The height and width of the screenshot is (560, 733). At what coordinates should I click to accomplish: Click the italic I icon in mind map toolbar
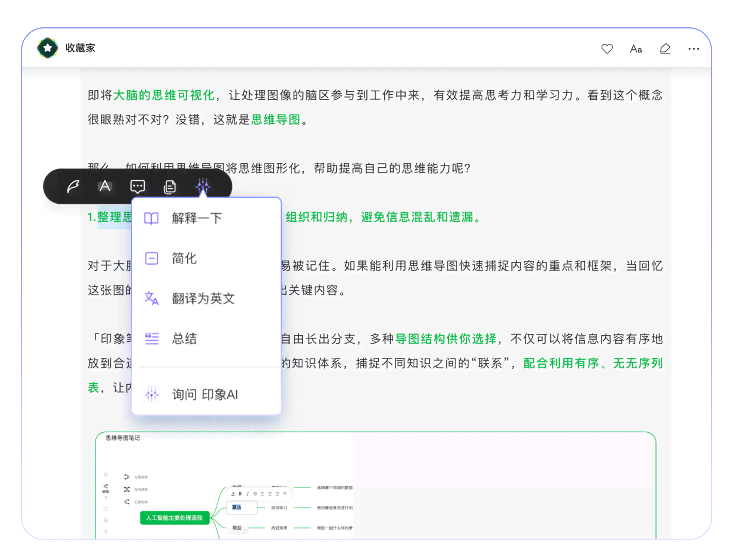click(x=248, y=494)
